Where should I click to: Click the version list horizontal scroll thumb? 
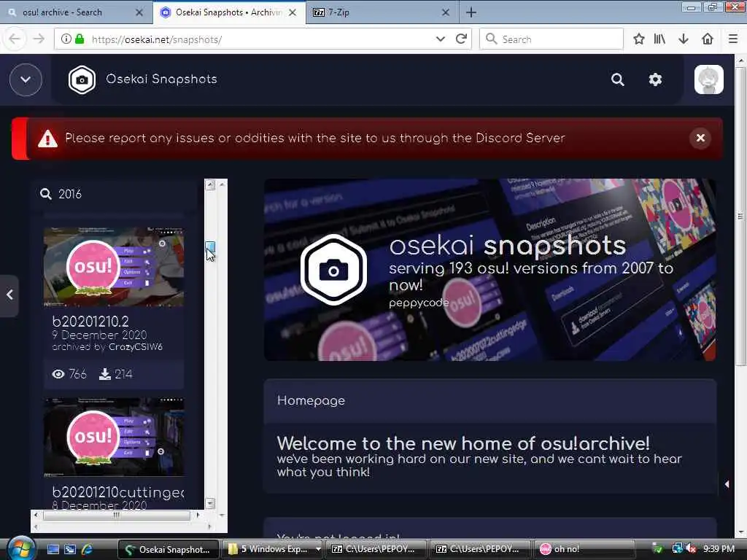[x=117, y=515]
